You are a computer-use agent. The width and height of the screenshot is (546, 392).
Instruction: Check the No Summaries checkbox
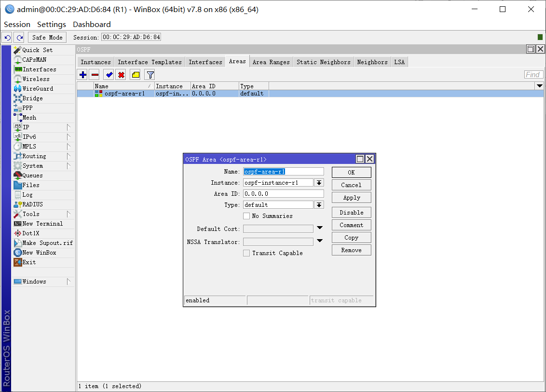(246, 216)
